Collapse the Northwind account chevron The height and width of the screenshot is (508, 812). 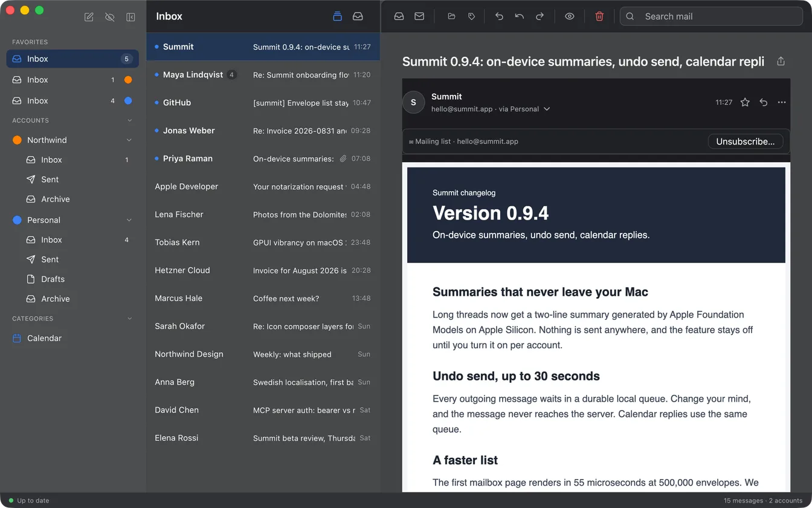pos(129,140)
